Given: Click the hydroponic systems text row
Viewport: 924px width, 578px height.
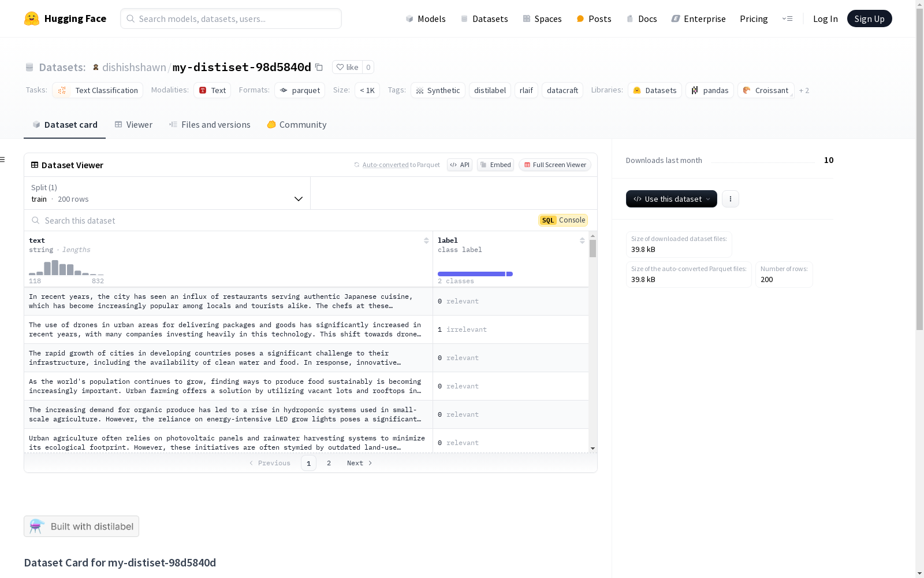Looking at the screenshot, I should tap(228, 414).
